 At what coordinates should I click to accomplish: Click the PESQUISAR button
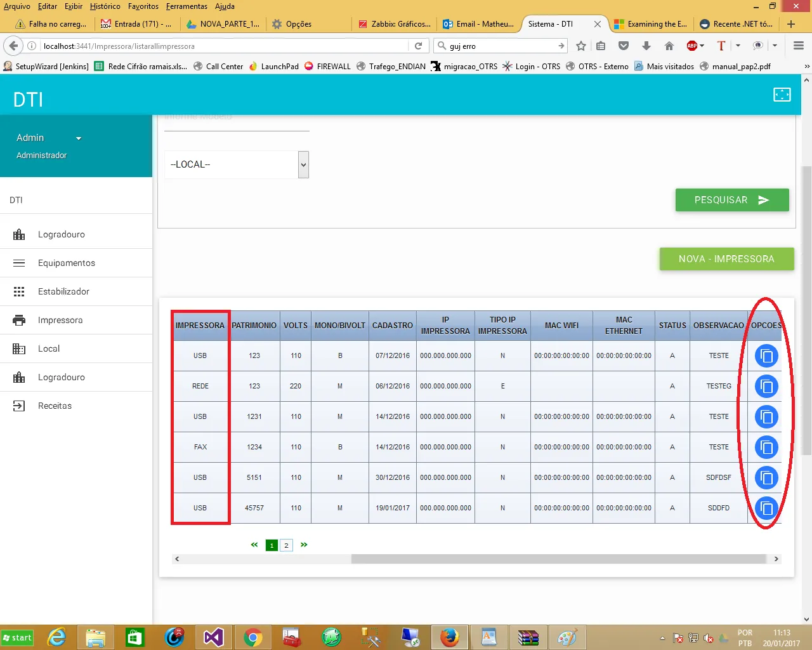pyautogui.click(x=731, y=200)
